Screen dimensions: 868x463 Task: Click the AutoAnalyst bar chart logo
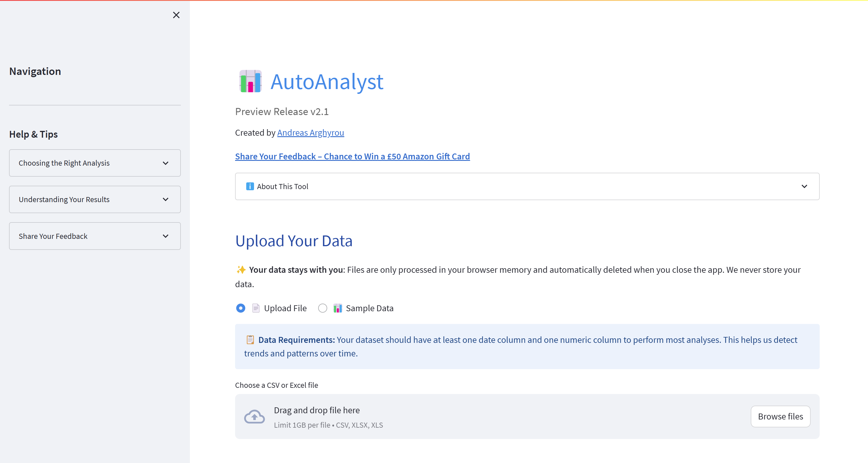pyautogui.click(x=250, y=81)
